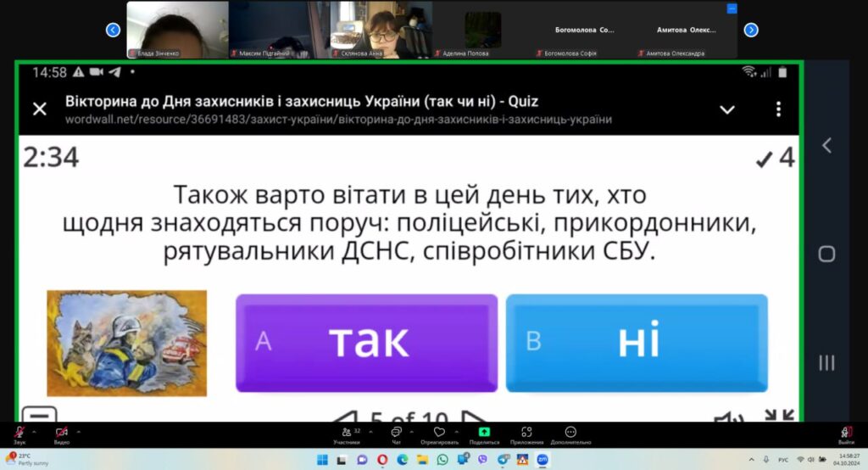Screen dimensions: 868x470
Task: Expand audio options arrow beside Звук
Action: tap(35, 431)
